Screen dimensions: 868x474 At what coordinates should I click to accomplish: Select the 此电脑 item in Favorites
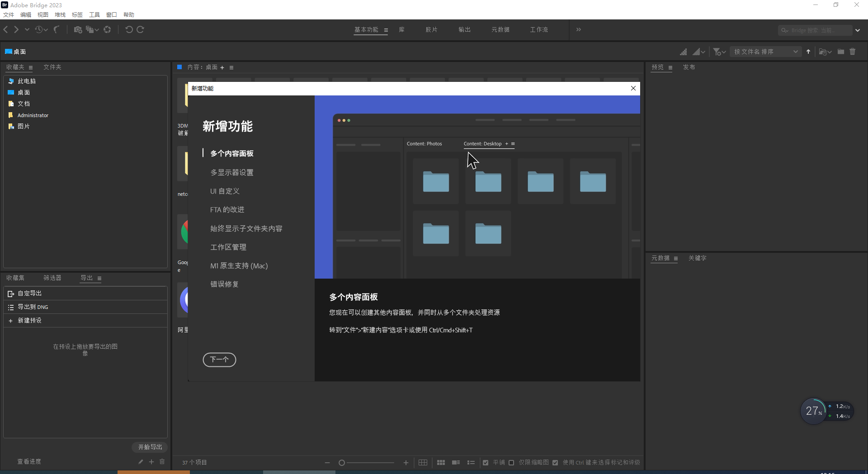click(x=27, y=81)
